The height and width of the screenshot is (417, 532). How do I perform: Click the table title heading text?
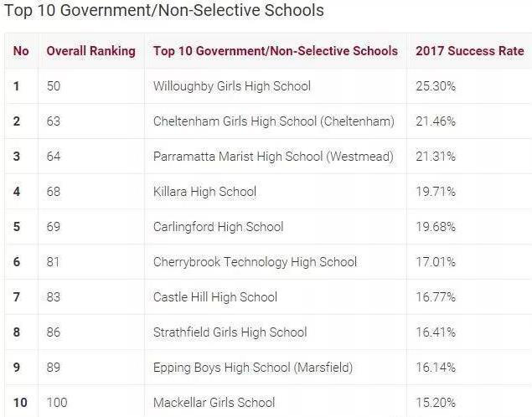pyautogui.click(x=164, y=12)
